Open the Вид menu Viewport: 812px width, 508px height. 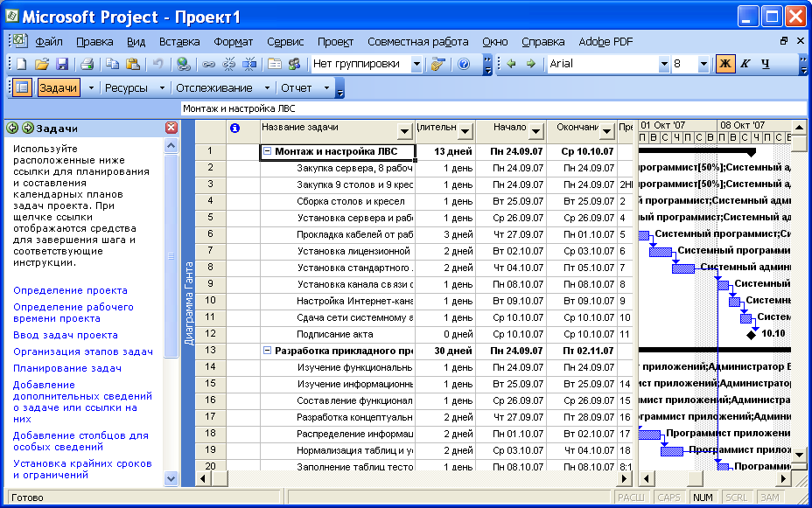(x=136, y=42)
